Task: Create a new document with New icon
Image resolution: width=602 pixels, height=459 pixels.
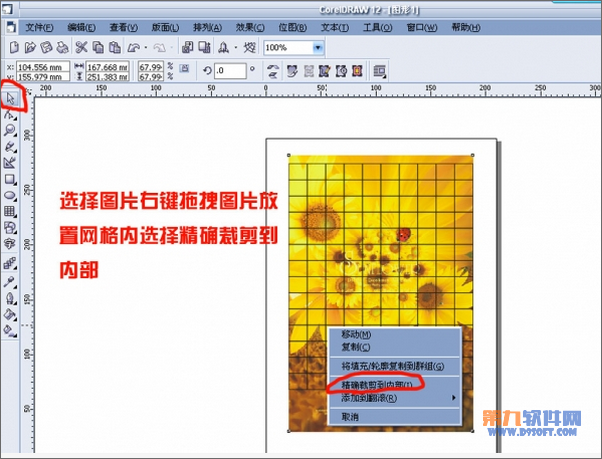Action: coord(14,48)
